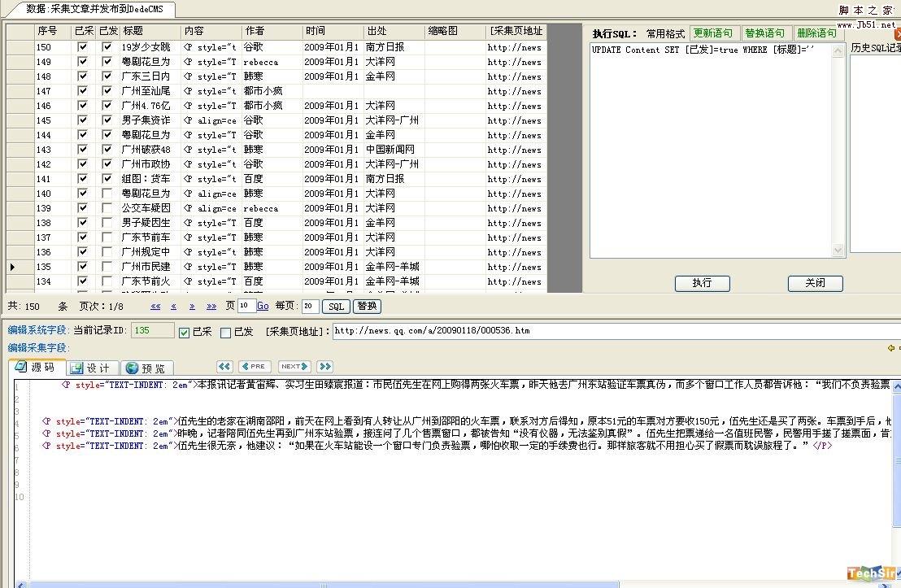Click the source code icon on 源码 tab
Viewport: 901px width, 588px height.
(22, 367)
